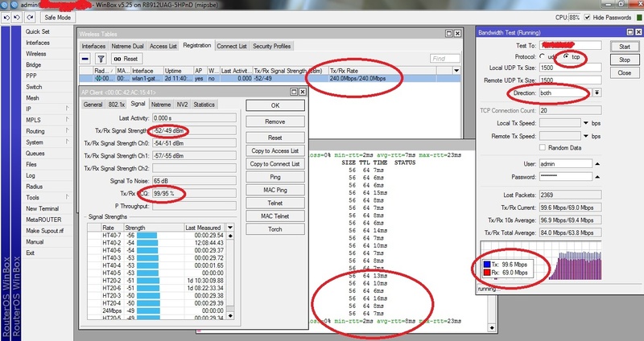Click the minus remove icon in Wireless Tables
Image resolution: width=644 pixels, height=341 pixels.
click(85, 59)
